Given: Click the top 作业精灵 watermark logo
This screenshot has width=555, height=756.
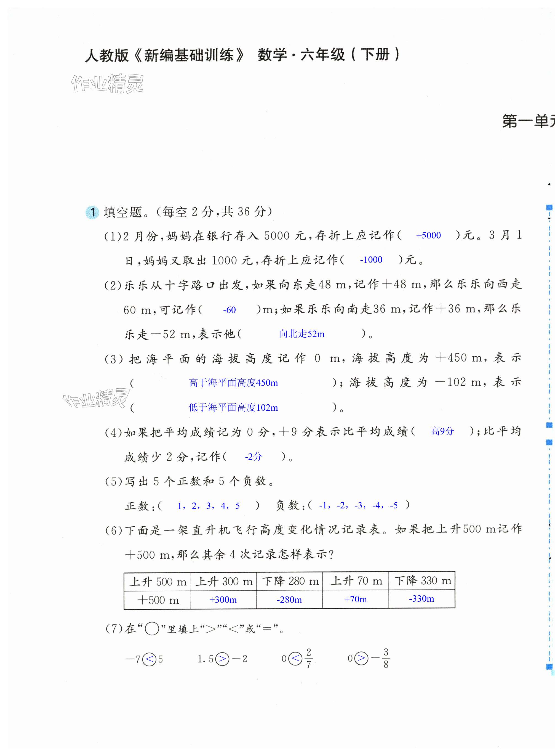Looking at the screenshot, I should 107,84.
